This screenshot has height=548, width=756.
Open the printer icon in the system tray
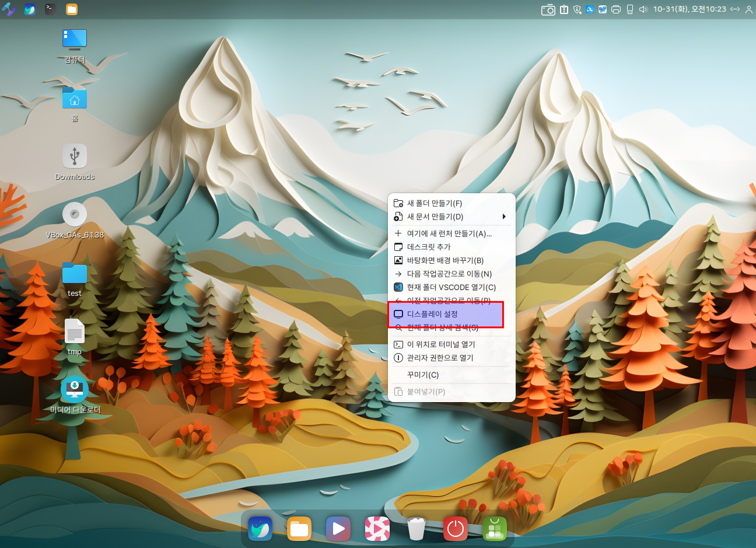[616, 9]
